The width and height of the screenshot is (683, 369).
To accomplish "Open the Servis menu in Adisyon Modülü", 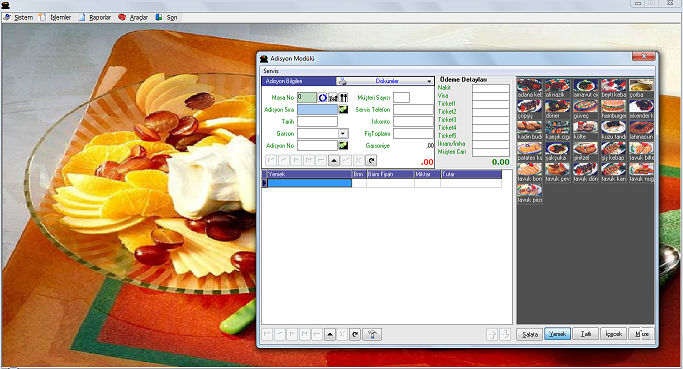I will point(270,71).
